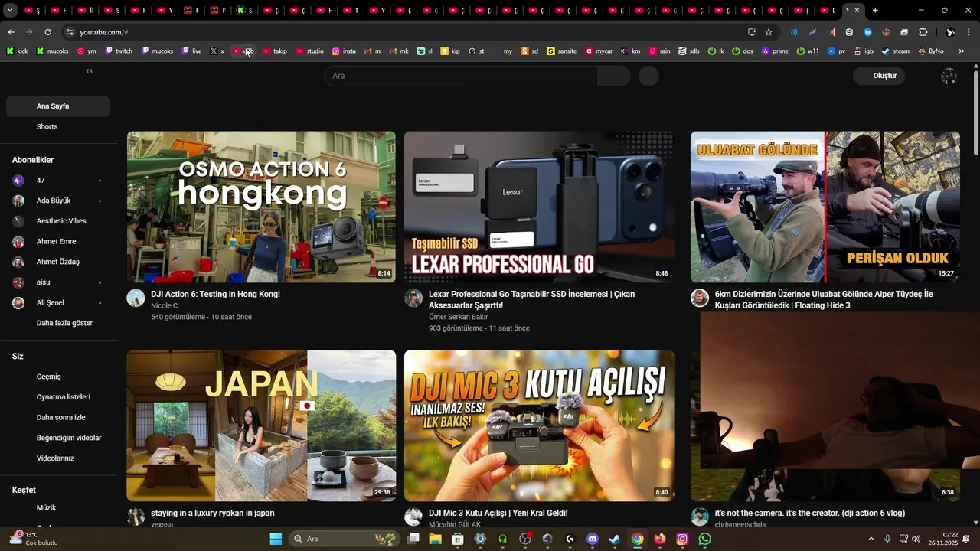Click the Chrome address bar
This screenshot has height=551, width=980.
(406, 32)
